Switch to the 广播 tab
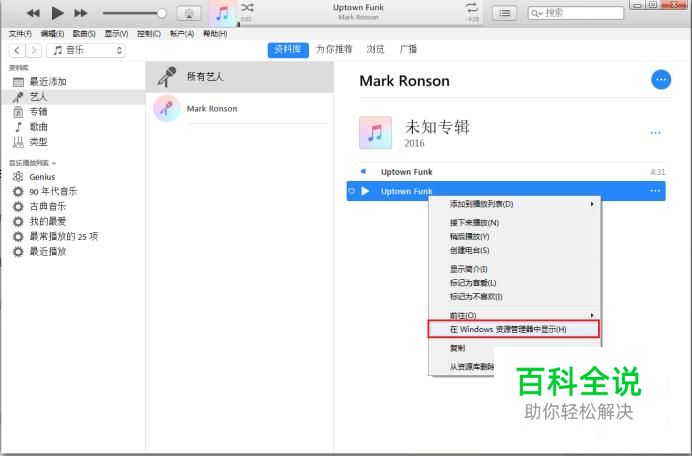Image resolution: width=692 pixels, height=456 pixels. pyautogui.click(x=408, y=49)
